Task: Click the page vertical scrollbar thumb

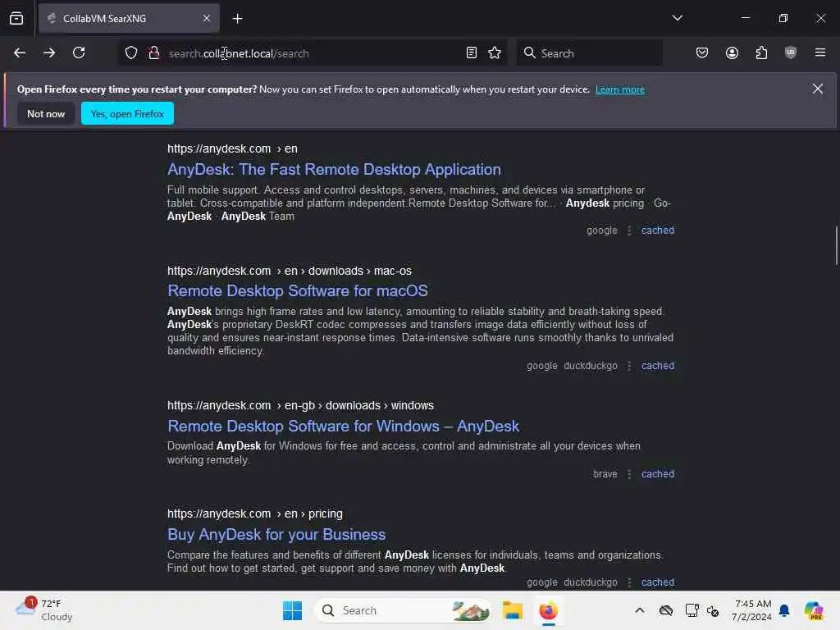Action: (836, 245)
